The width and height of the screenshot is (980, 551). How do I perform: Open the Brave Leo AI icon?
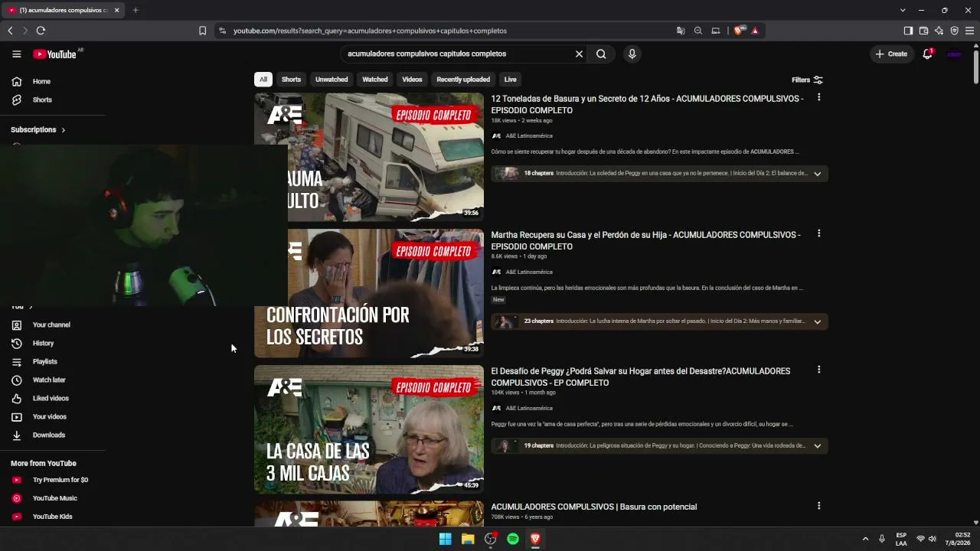[x=939, y=31]
